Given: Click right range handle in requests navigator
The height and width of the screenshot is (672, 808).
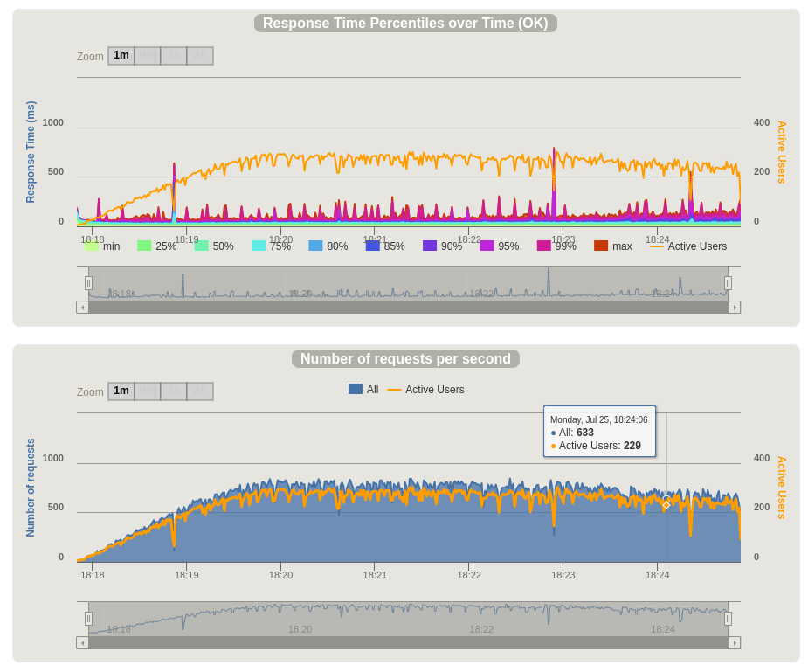Looking at the screenshot, I should point(728,619).
